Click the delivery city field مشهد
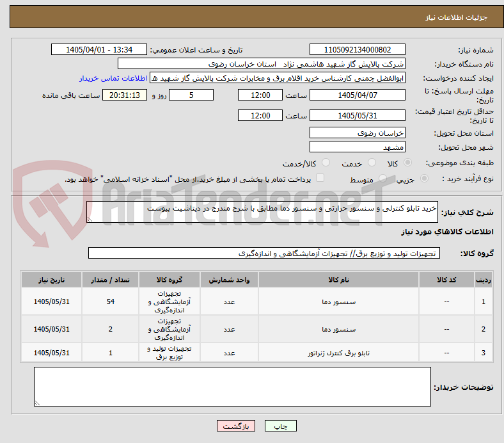 (357, 147)
